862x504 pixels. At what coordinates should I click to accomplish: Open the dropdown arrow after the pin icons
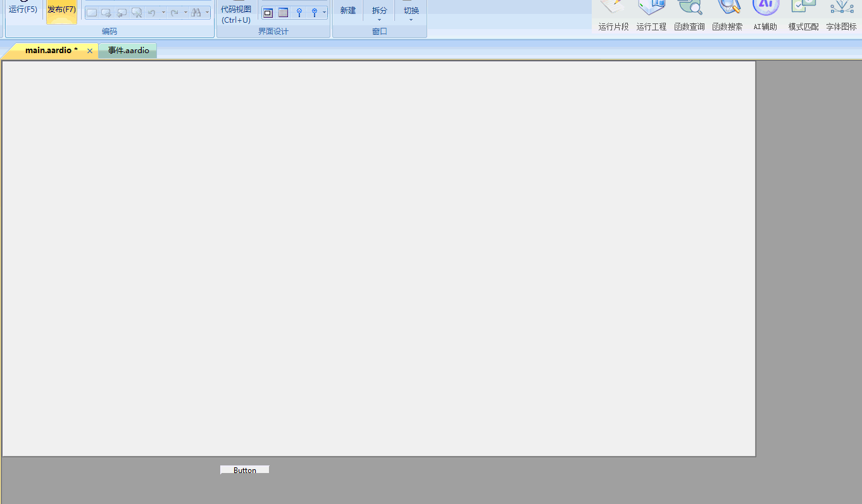(324, 13)
